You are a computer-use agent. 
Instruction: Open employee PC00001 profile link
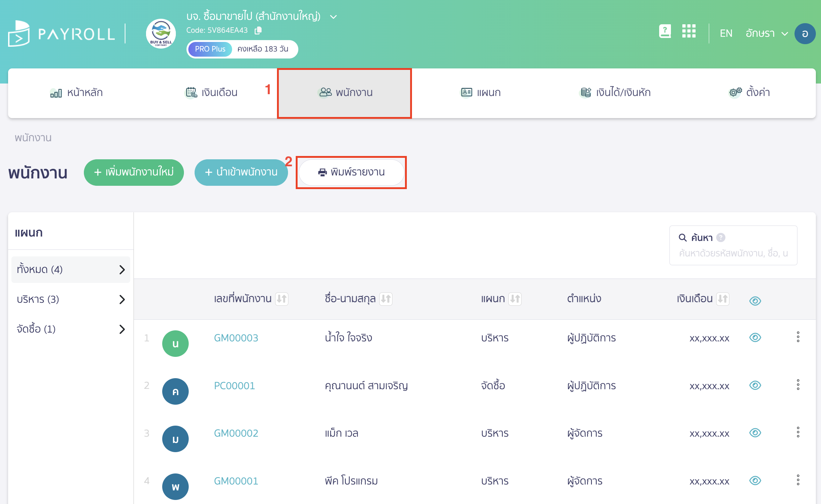234,386
